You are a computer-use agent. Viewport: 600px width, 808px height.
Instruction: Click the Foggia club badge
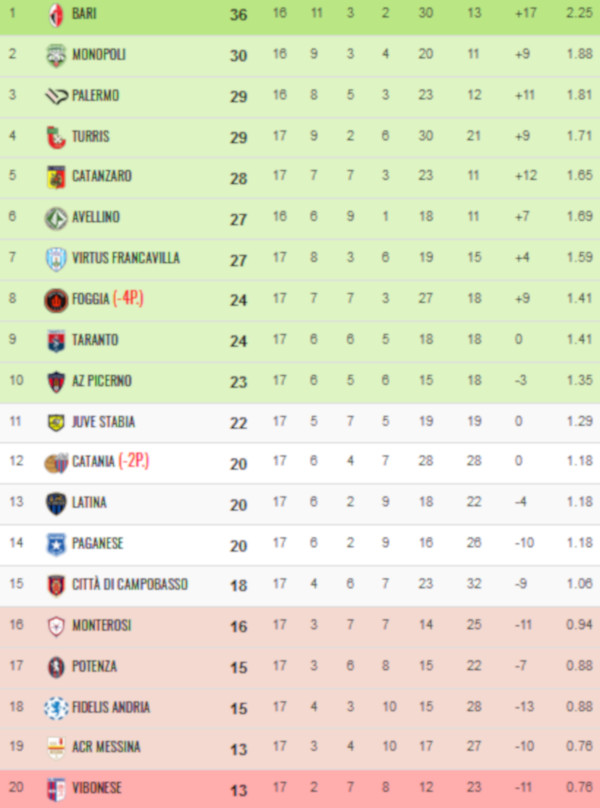56,299
